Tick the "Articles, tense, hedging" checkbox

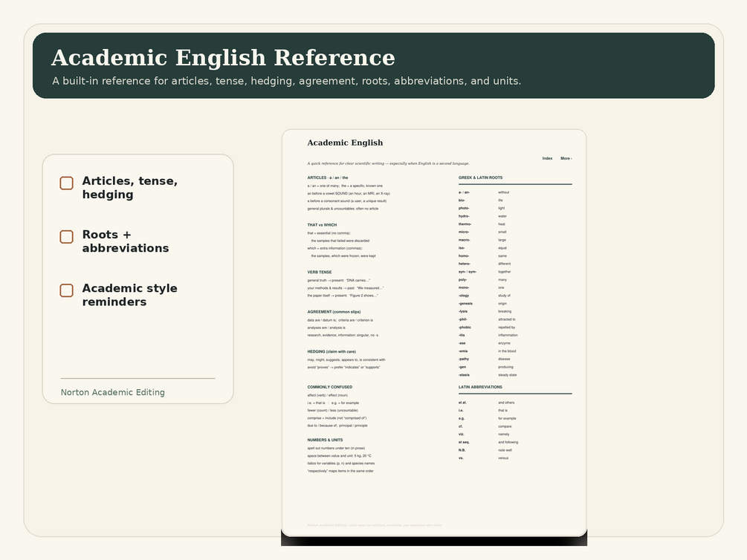[x=67, y=183]
